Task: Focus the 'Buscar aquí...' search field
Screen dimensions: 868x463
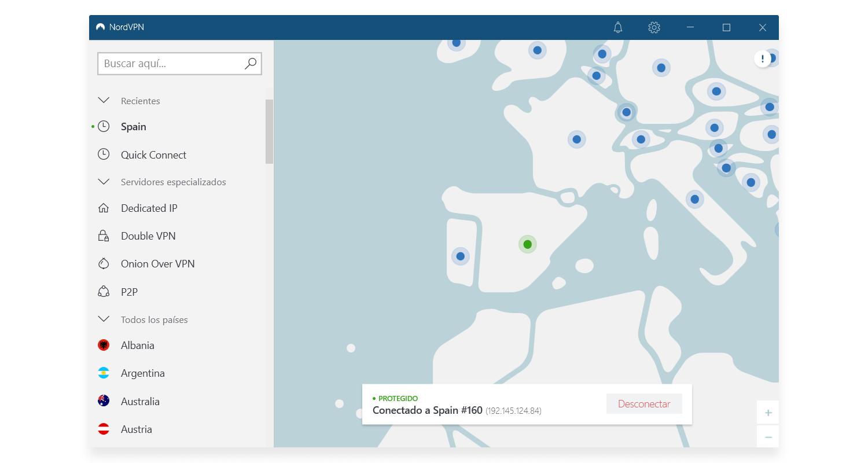Action: 179,64
